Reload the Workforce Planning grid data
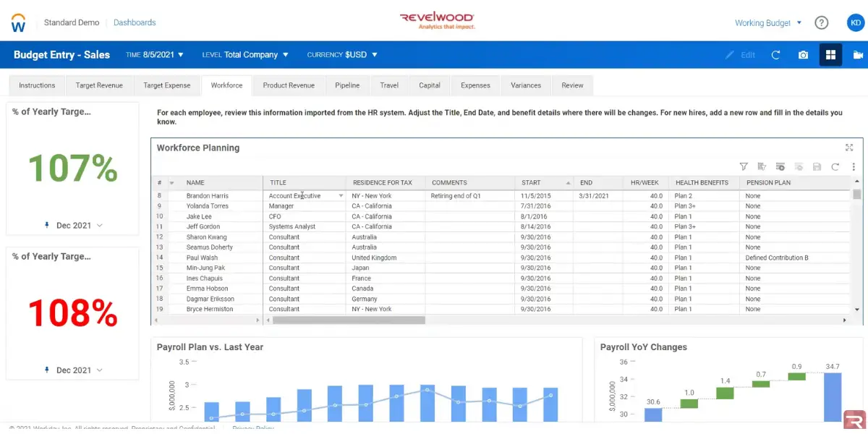 (x=835, y=166)
